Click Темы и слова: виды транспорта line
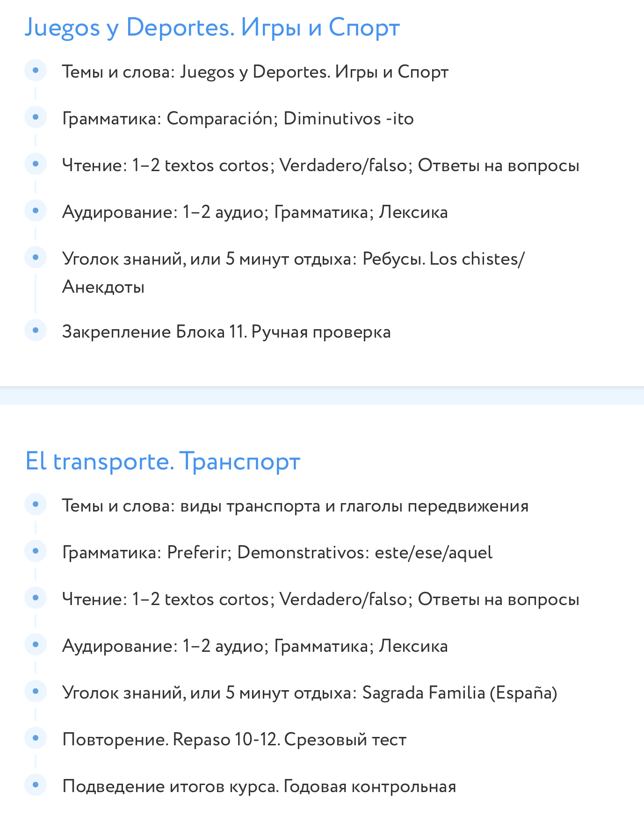 (x=295, y=506)
